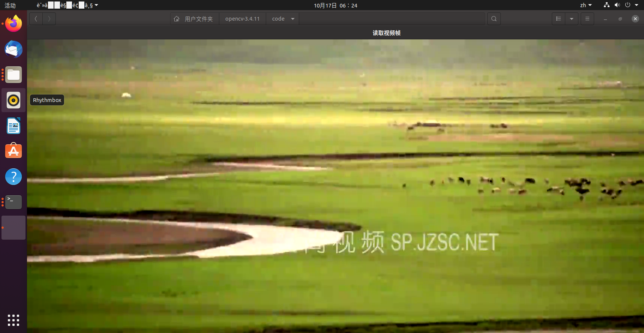Select the running video window dock item
Image resolution: width=644 pixels, height=333 pixels.
click(x=13, y=228)
